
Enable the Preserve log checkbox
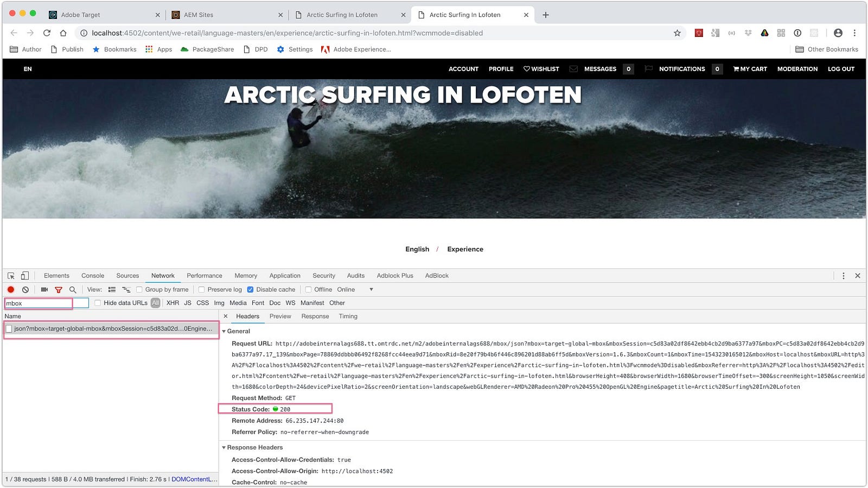(202, 290)
